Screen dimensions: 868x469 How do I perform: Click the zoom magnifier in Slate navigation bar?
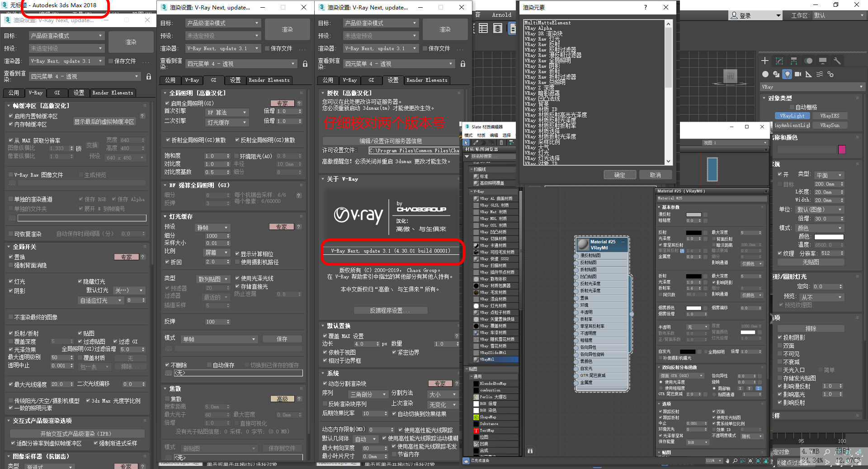(735, 461)
